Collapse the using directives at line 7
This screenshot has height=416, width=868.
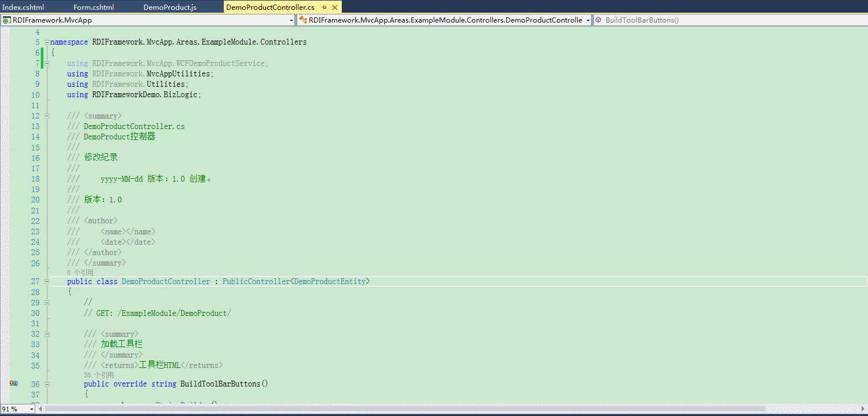pos(46,63)
